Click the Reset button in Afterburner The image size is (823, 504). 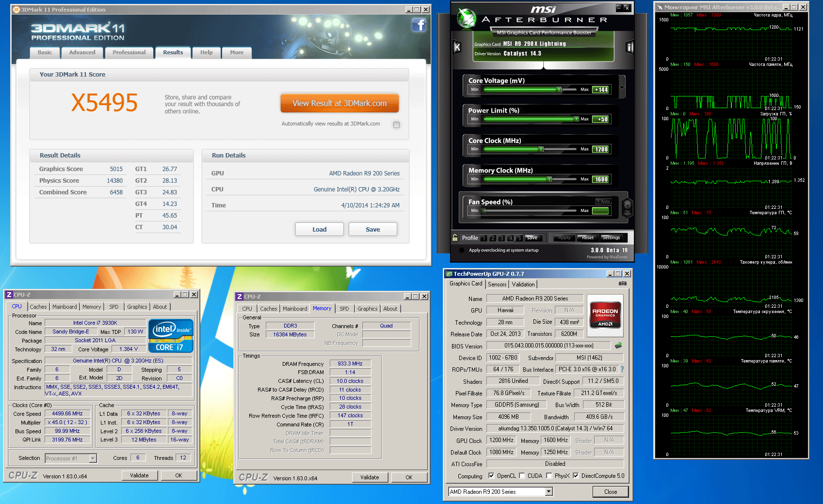pyautogui.click(x=588, y=238)
